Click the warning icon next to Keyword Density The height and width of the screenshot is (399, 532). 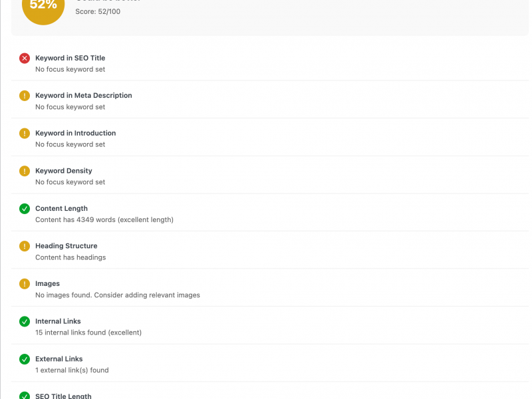pos(25,171)
